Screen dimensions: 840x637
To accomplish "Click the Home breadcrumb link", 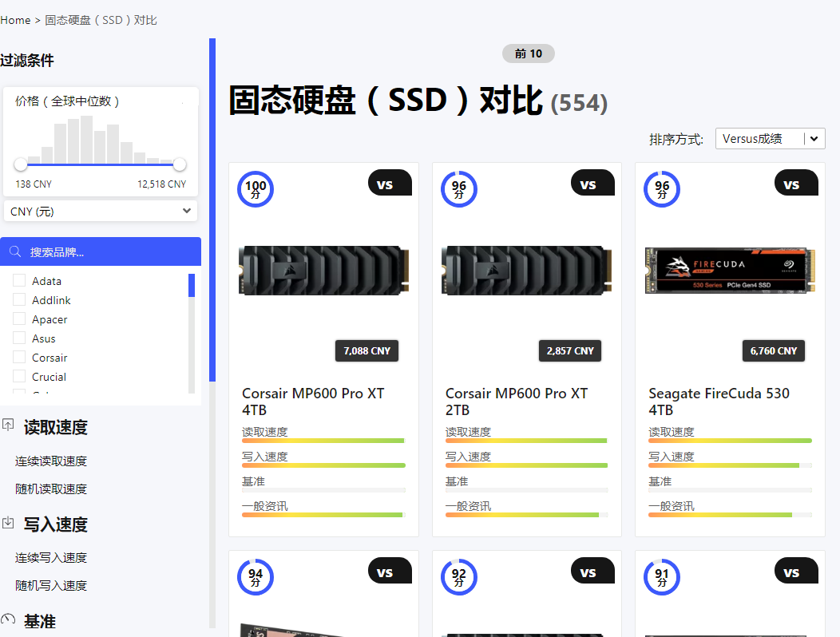I will 15,21.
